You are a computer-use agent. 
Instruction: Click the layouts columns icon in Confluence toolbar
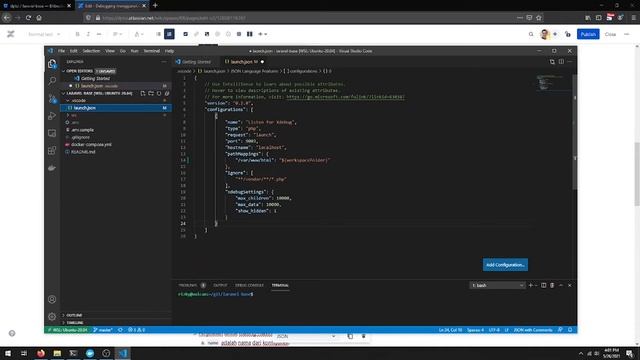pos(249,34)
